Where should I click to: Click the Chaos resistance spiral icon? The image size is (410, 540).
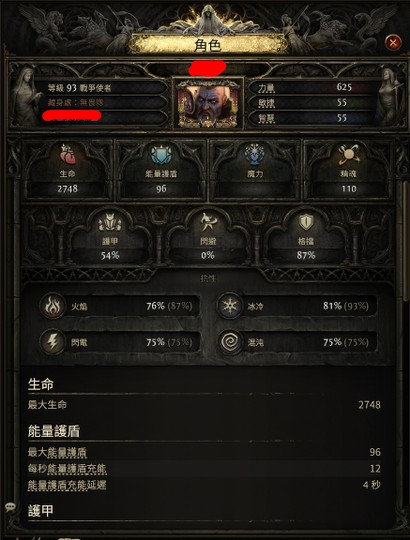[x=230, y=342]
